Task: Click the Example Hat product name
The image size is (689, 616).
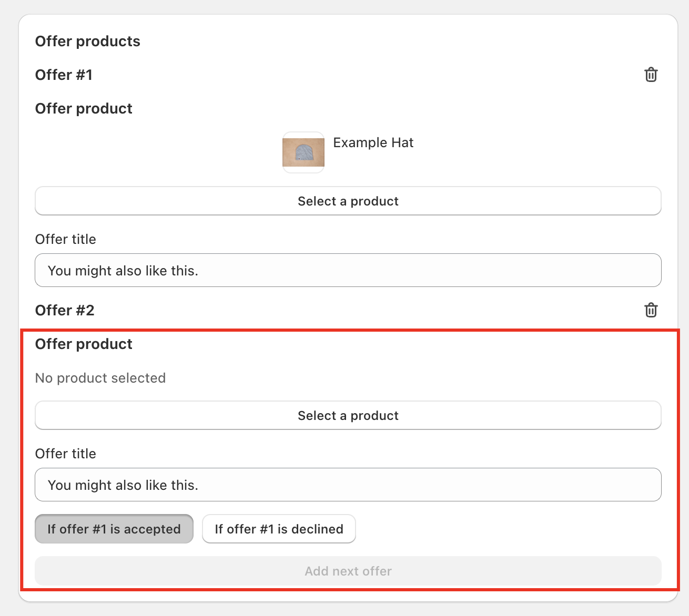Action: pyautogui.click(x=373, y=143)
